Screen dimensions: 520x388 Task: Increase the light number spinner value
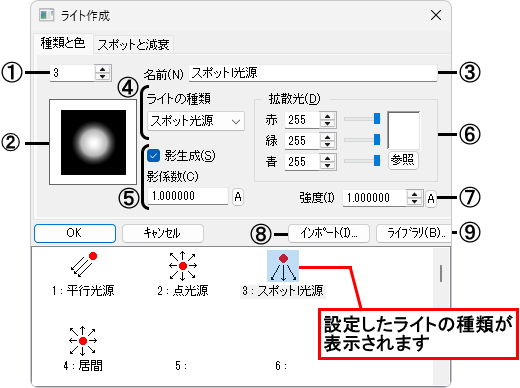tap(103, 69)
